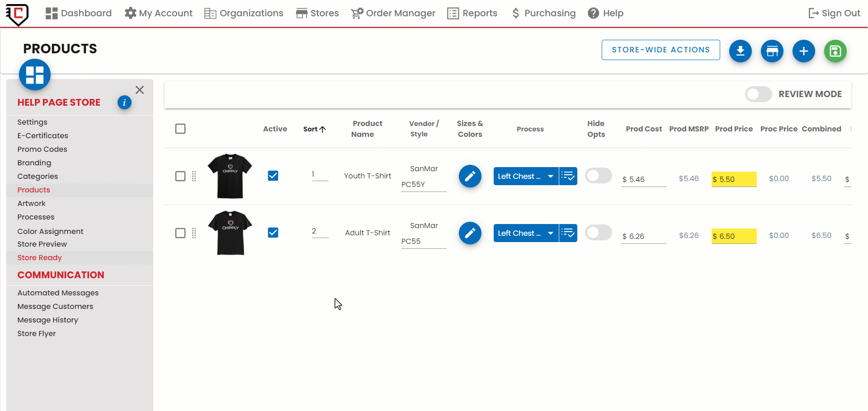Edit sizes and colors for Youth T-Shirt
The width and height of the screenshot is (868, 411).
pyautogui.click(x=470, y=176)
